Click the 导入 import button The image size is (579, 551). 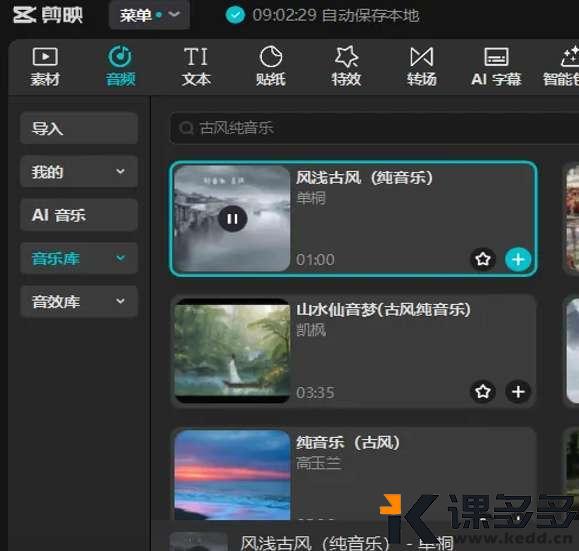click(79, 129)
